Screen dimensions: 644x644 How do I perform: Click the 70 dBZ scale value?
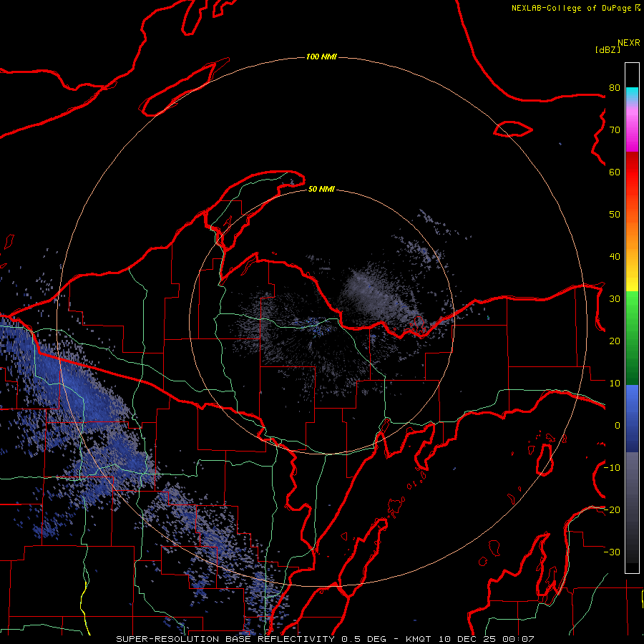[x=615, y=130]
